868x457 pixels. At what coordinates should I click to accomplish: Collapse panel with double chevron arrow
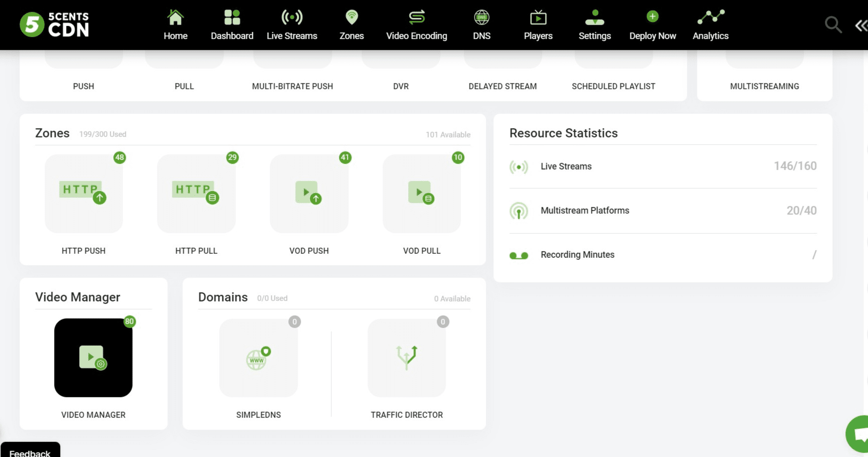(x=860, y=26)
